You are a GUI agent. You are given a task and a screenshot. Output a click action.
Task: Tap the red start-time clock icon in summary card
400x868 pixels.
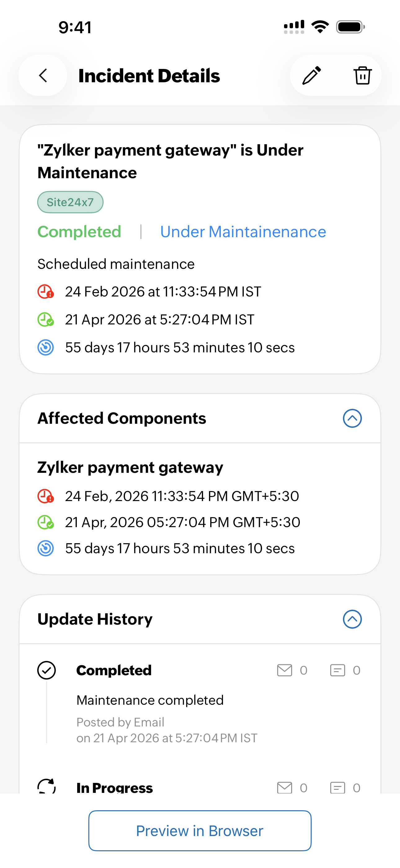click(x=46, y=292)
